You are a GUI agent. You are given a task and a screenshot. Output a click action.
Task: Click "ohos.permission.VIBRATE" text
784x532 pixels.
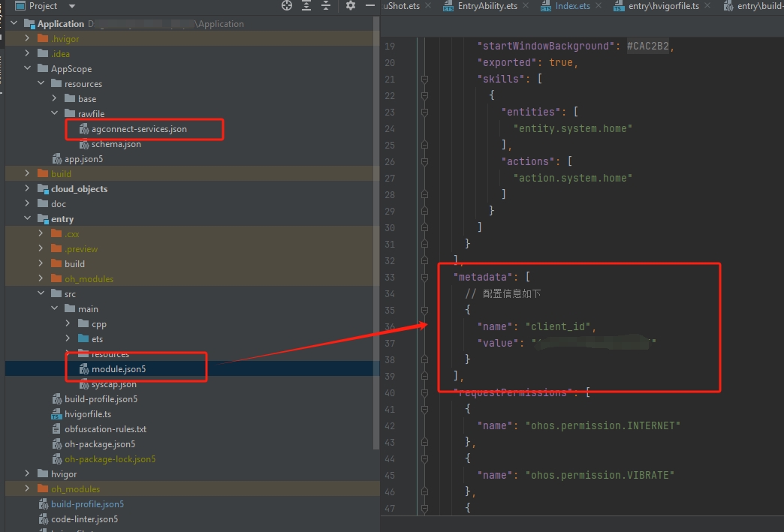pyautogui.click(x=599, y=475)
